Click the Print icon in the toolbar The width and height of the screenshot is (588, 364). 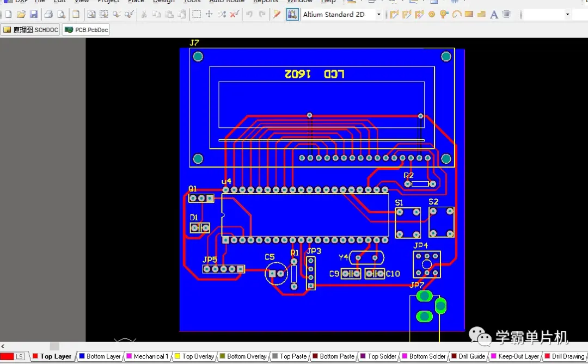click(48, 15)
